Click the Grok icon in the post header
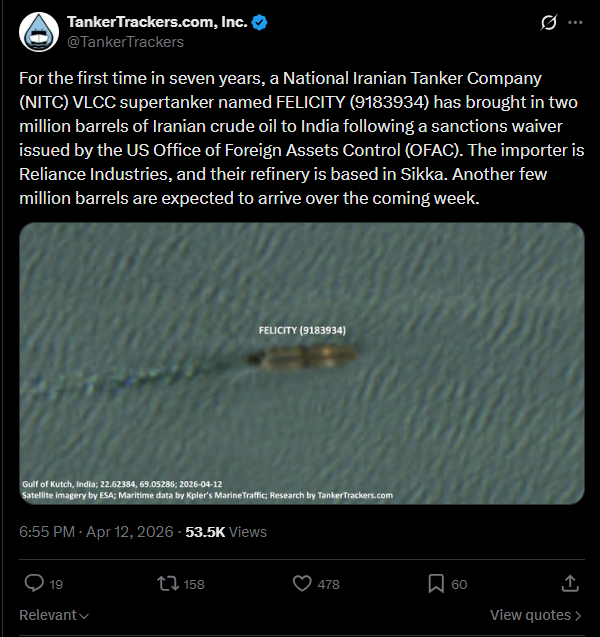 548,22
